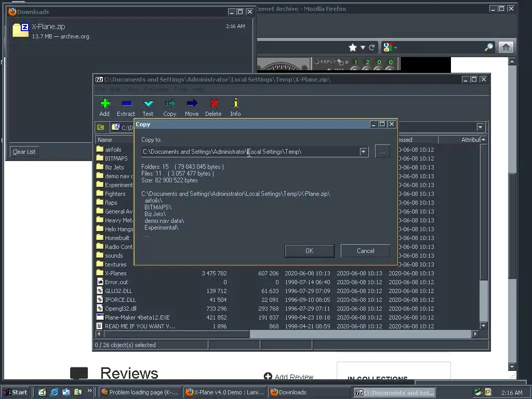Click the Firefox search magnifier icon

[x=488, y=47]
